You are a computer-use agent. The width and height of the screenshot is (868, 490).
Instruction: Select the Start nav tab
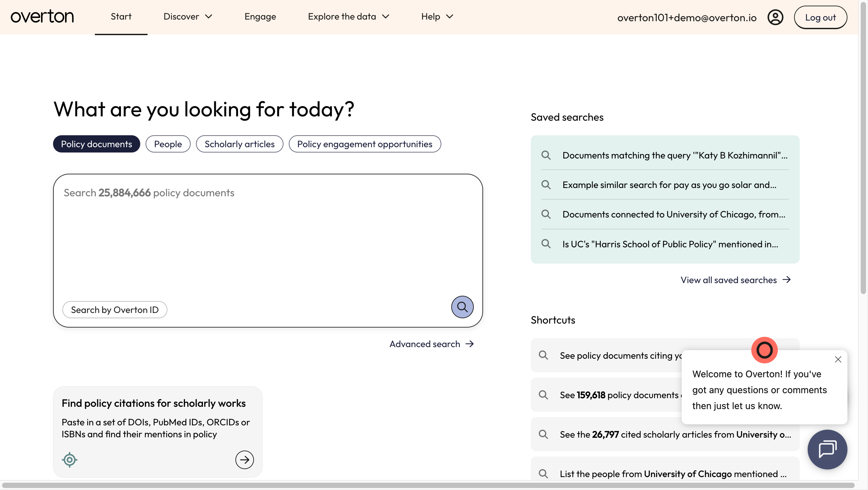[121, 17]
